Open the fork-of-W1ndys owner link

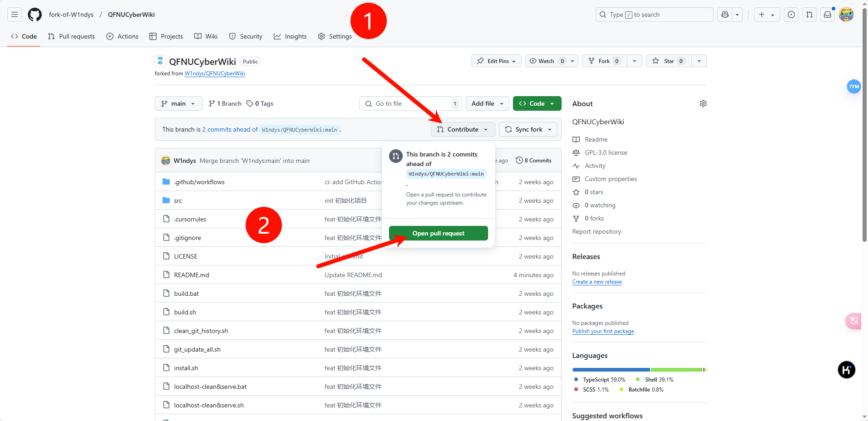(71, 15)
